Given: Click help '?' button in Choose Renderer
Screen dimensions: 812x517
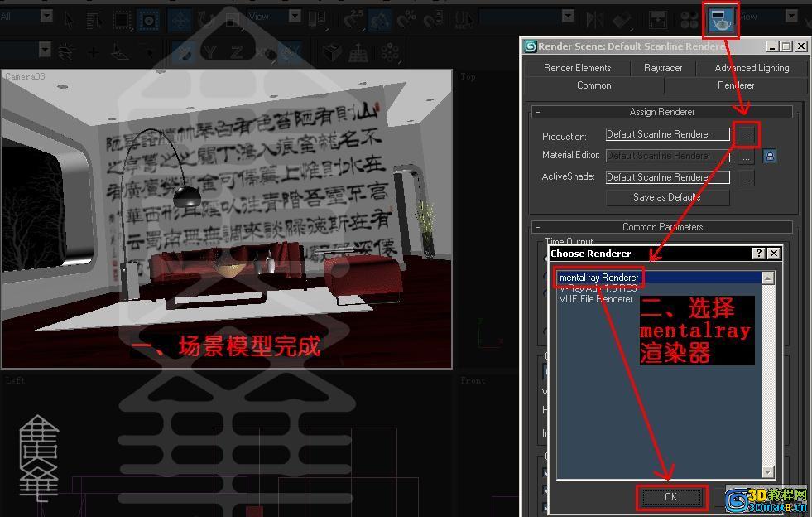Looking at the screenshot, I should coord(758,253).
